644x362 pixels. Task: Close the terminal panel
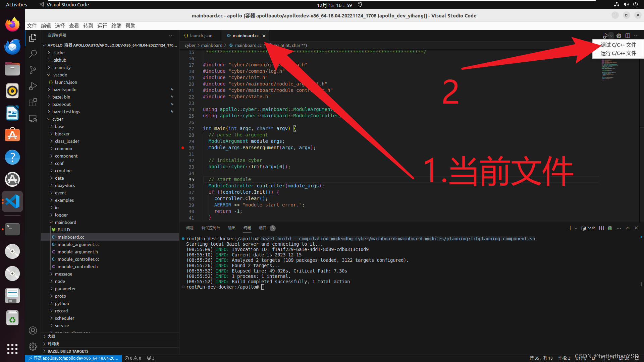click(636, 228)
